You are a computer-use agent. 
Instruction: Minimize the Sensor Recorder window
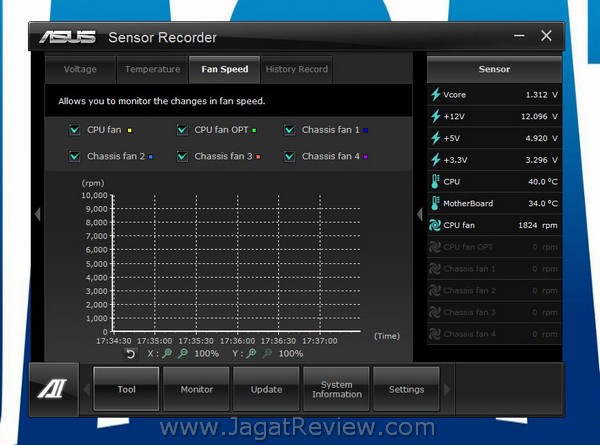coord(519,36)
